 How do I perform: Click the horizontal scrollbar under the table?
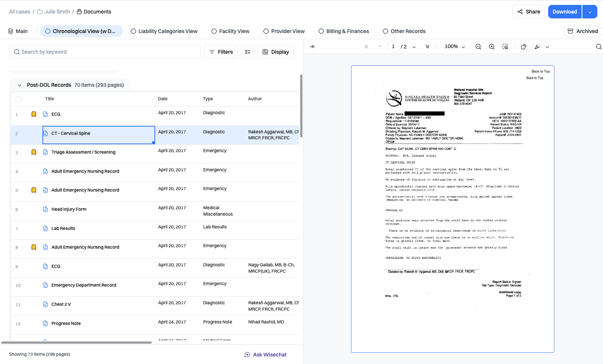[x=77, y=343]
